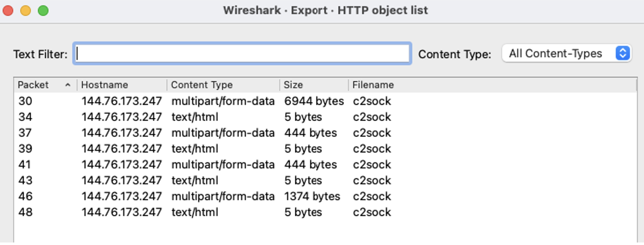Select packet 46 row number
Image resolution: width=644 pixels, height=245 pixels.
tap(25, 196)
